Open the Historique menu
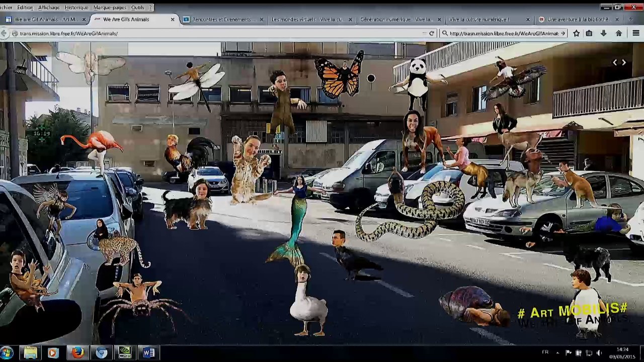 click(x=76, y=8)
